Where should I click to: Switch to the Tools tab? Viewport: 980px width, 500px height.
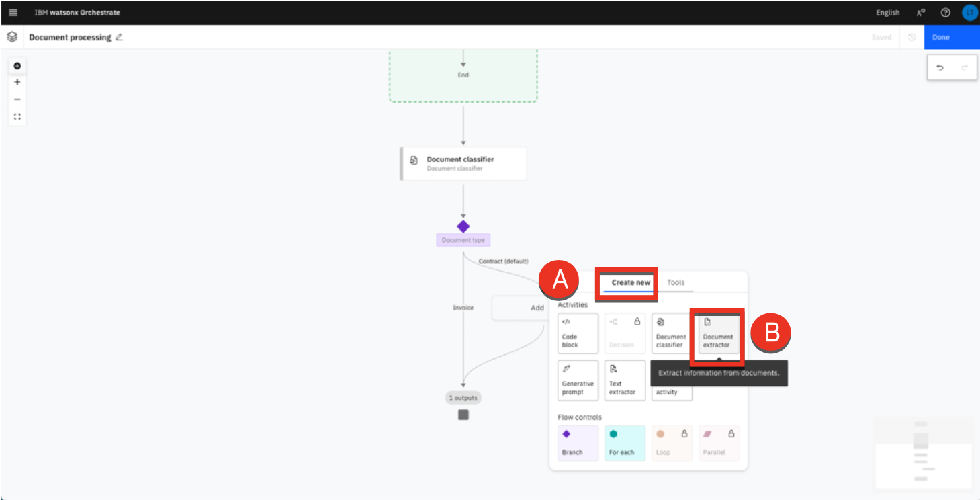coord(676,282)
